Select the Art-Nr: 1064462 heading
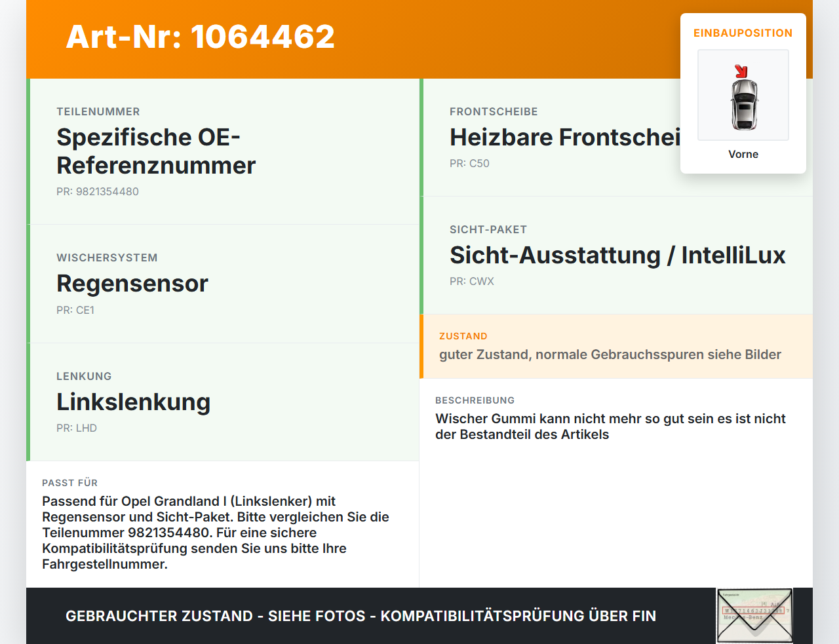 click(201, 37)
